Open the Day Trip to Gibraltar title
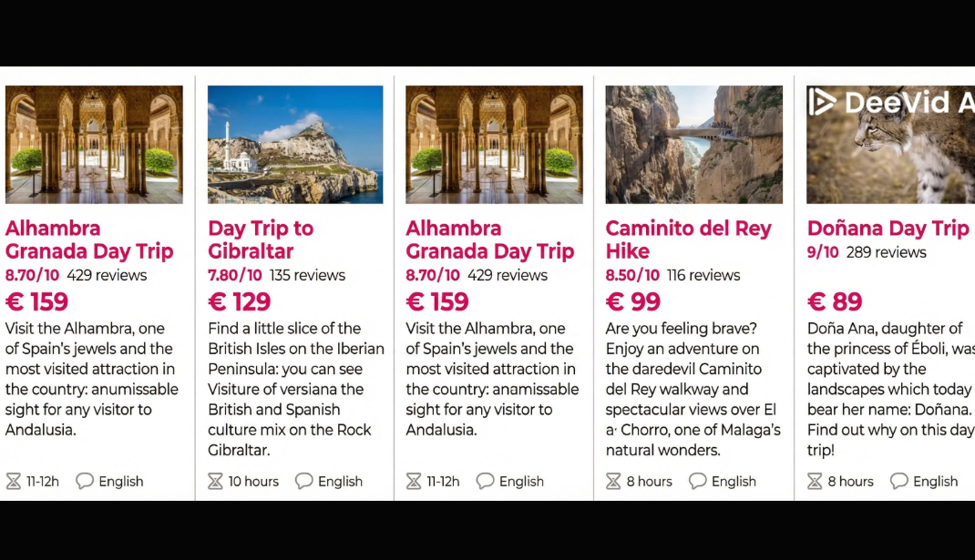Image resolution: width=975 pixels, height=560 pixels. pyautogui.click(x=261, y=239)
